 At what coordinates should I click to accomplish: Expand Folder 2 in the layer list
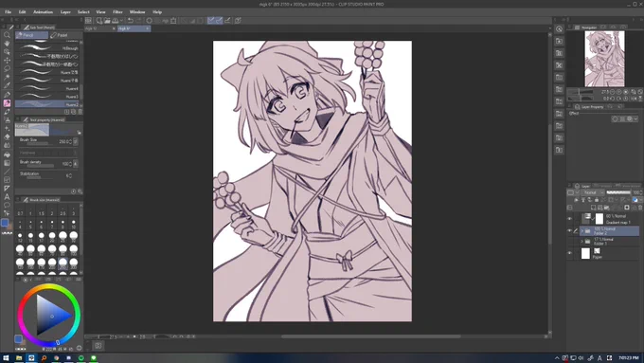(x=582, y=230)
